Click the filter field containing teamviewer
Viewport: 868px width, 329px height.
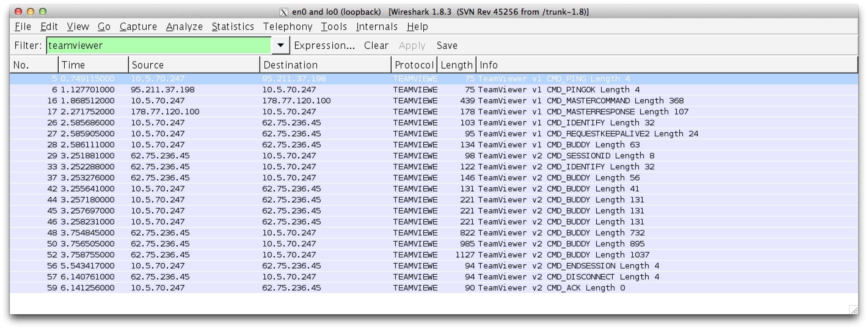[159, 45]
